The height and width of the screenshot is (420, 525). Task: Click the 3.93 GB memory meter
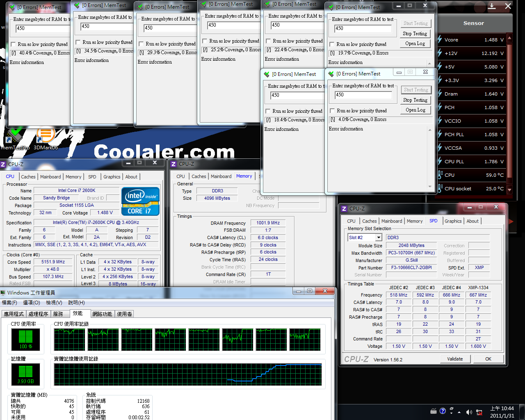[x=25, y=374]
